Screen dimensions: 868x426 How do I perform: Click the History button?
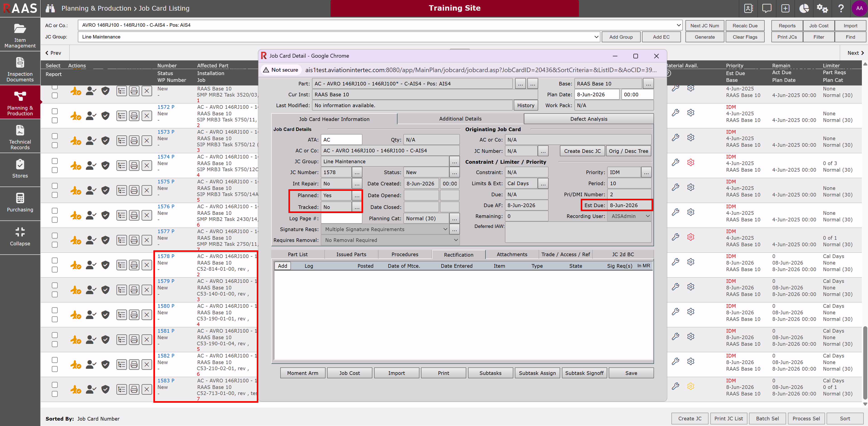pyautogui.click(x=526, y=105)
